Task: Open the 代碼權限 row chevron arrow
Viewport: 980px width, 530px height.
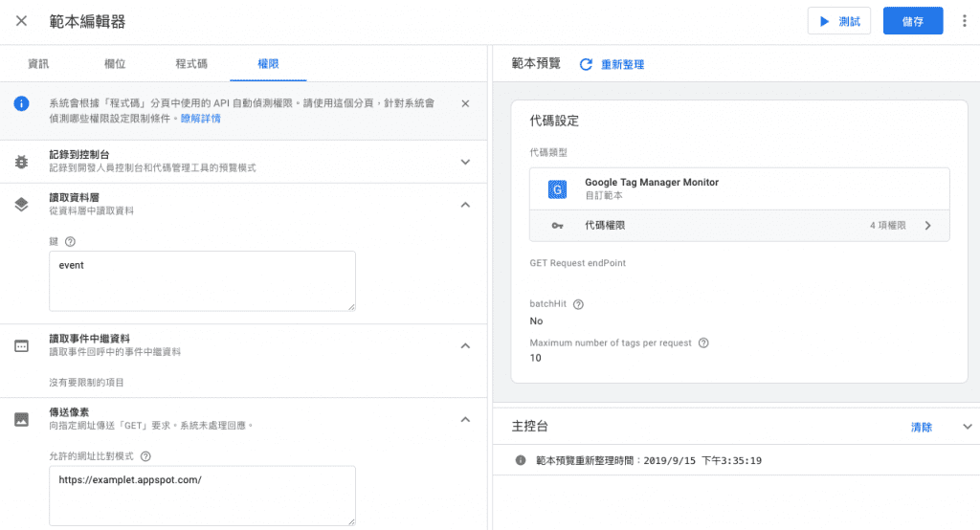Action: (928, 226)
